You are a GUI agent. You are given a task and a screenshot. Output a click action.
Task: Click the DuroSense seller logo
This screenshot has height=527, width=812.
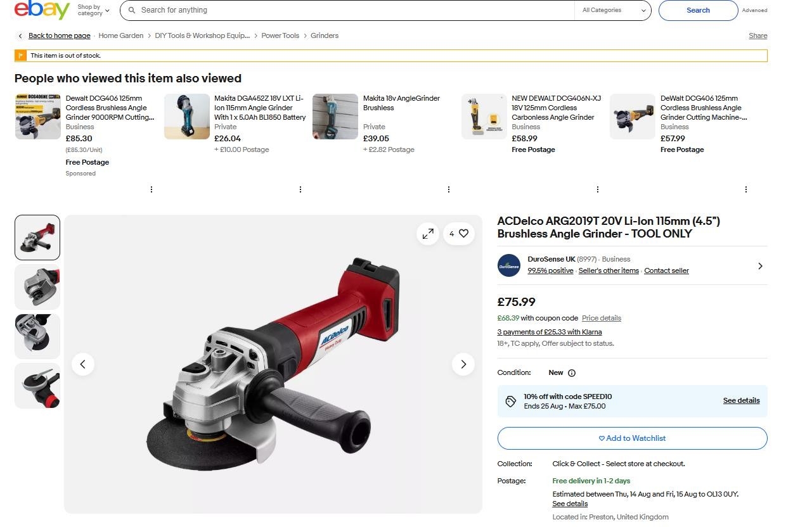pyautogui.click(x=509, y=266)
